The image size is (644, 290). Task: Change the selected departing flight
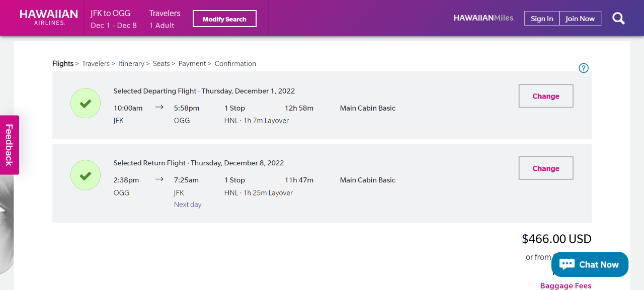point(546,96)
